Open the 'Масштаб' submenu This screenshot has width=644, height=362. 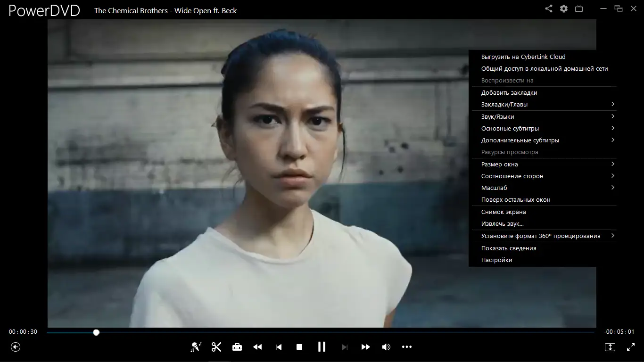click(x=543, y=188)
